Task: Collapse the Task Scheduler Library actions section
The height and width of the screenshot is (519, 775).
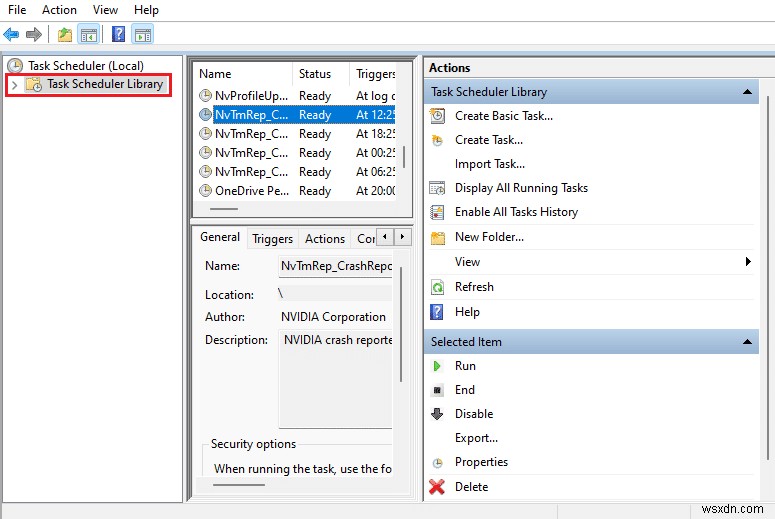Action: (x=747, y=92)
